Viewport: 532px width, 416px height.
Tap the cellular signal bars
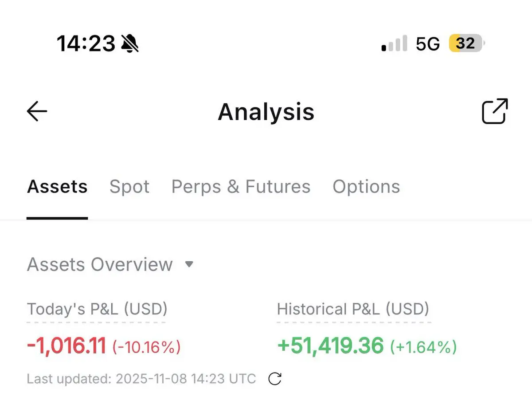[x=394, y=44]
